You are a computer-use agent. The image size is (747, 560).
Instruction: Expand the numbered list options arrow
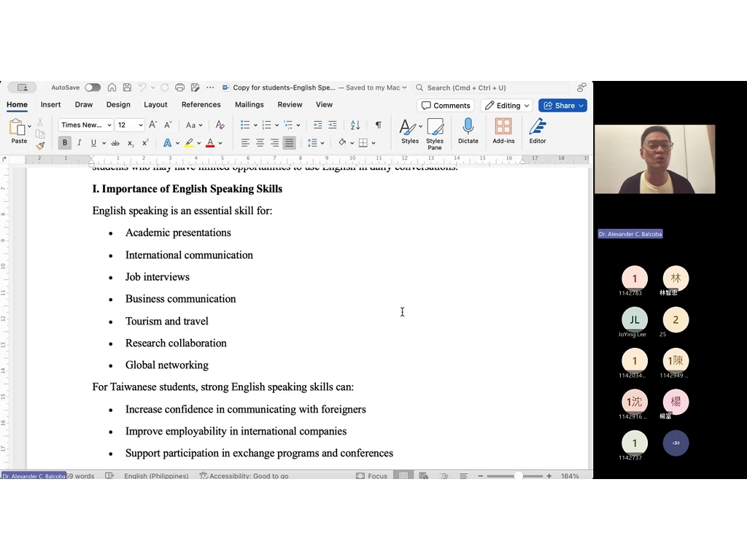276,125
